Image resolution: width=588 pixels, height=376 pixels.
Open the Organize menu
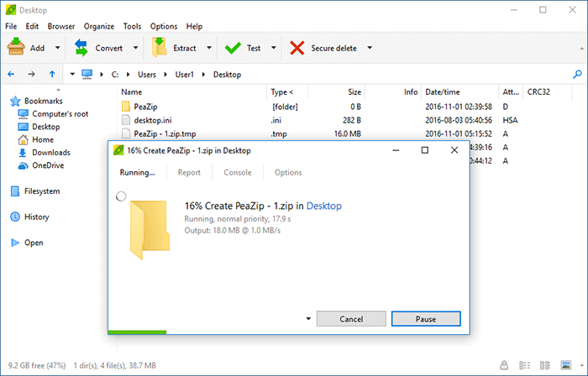pyautogui.click(x=99, y=26)
